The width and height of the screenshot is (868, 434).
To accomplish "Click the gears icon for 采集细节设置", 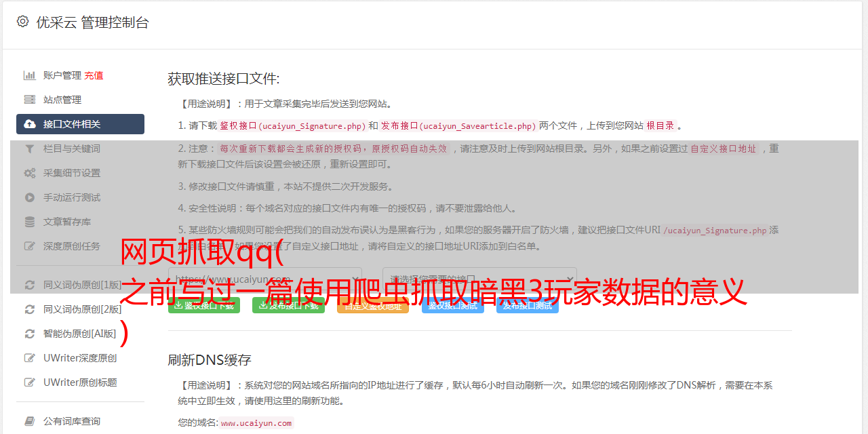I will [30, 173].
